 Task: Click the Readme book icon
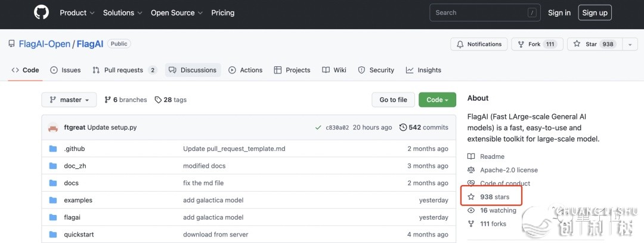point(471,156)
